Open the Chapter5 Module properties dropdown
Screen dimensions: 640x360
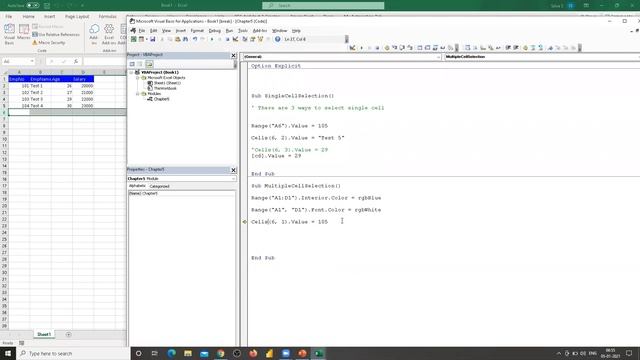182,179
